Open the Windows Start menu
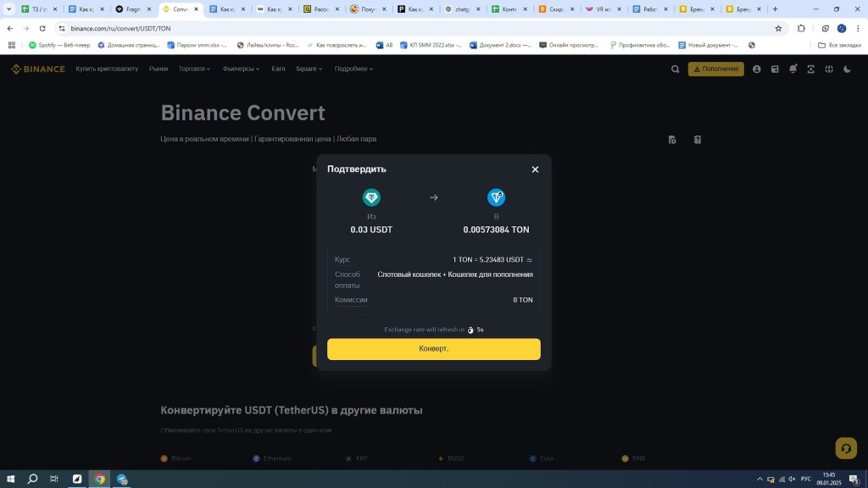Viewport: 868px width, 488px height. click(x=10, y=480)
